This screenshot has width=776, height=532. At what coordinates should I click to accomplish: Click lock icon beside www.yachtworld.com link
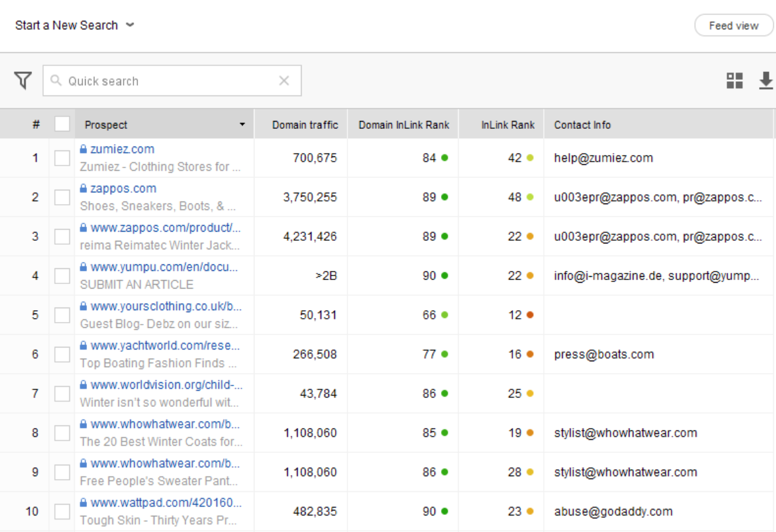click(x=83, y=346)
